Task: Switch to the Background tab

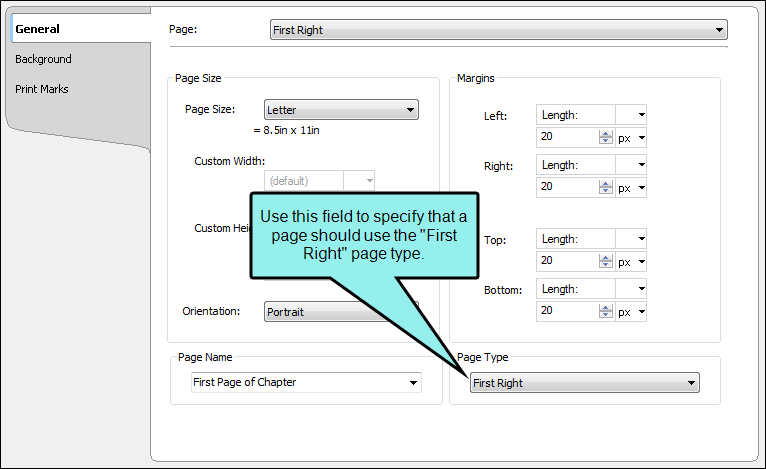Action: tap(43, 59)
